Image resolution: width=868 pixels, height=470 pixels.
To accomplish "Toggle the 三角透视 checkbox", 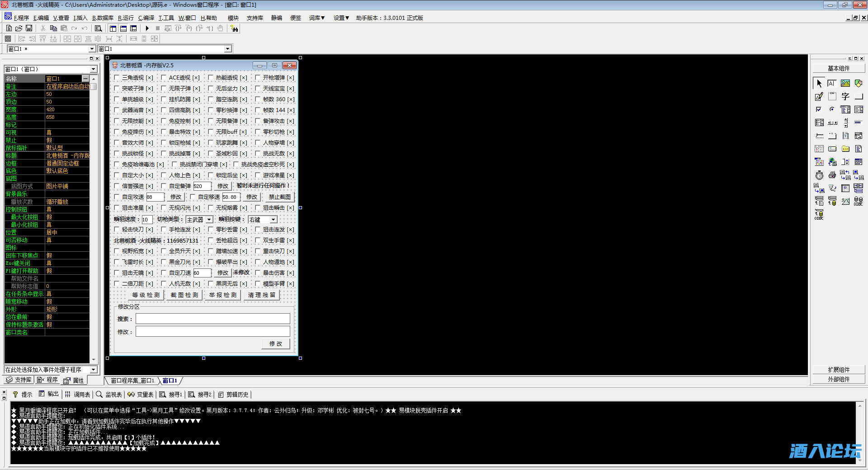I will pyautogui.click(x=117, y=78).
